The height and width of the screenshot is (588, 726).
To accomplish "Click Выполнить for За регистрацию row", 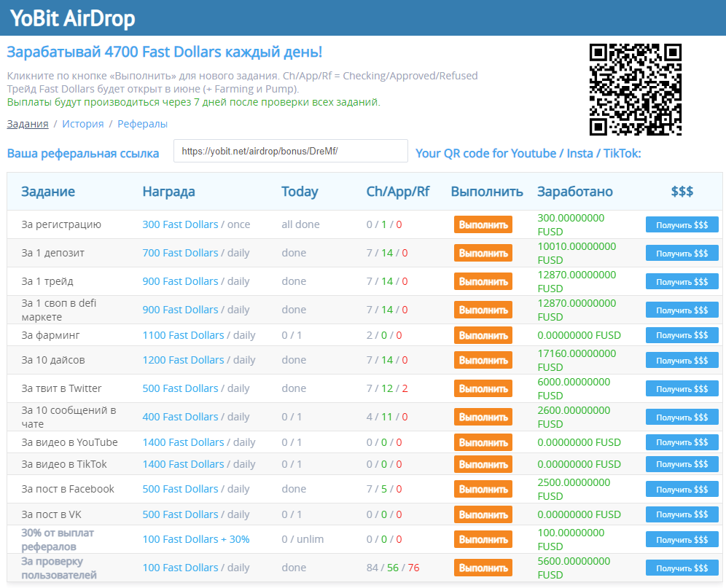I will (483, 224).
